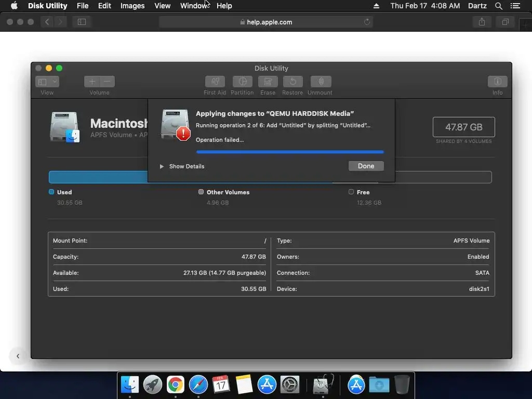This screenshot has width=532, height=399.
Task: Open Notes from the Dock
Action: click(244, 385)
